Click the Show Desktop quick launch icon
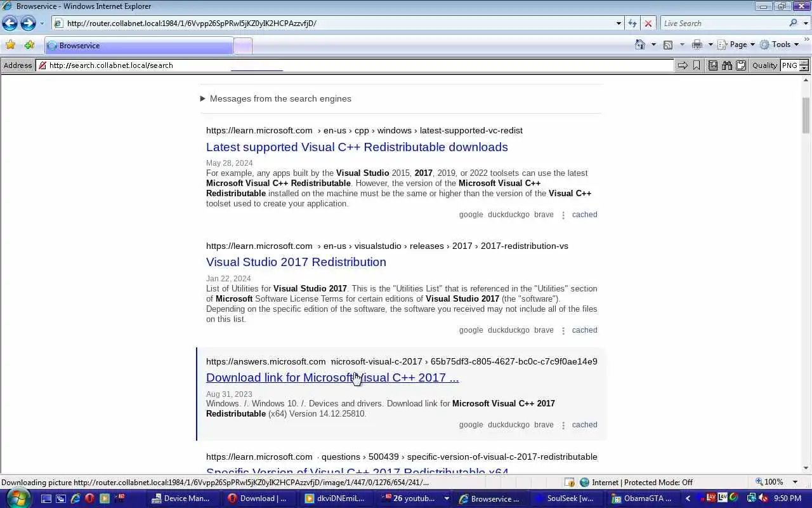This screenshot has width=812, height=508. [46, 498]
